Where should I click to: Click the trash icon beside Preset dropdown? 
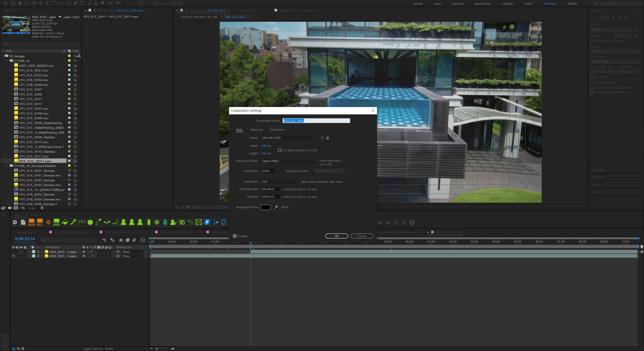click(328, 138)
